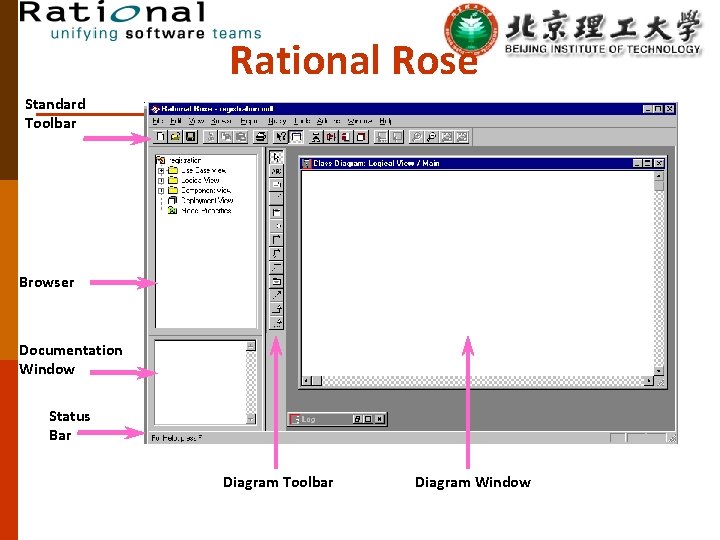
Task: Select the registration root in browser tree
Action: (185, 160)
